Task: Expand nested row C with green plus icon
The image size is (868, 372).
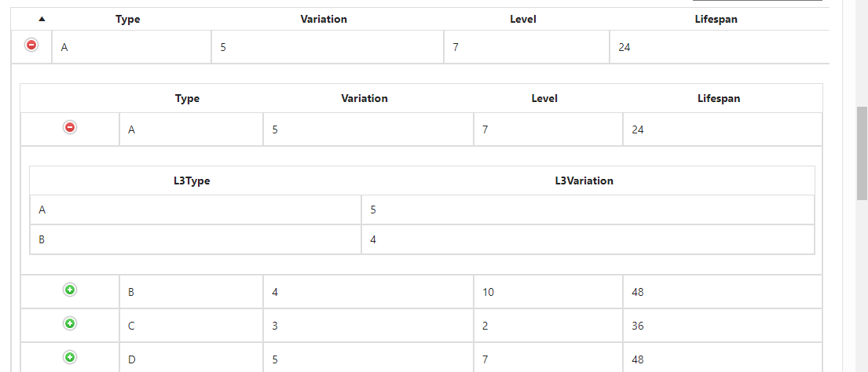Action: 70,323
